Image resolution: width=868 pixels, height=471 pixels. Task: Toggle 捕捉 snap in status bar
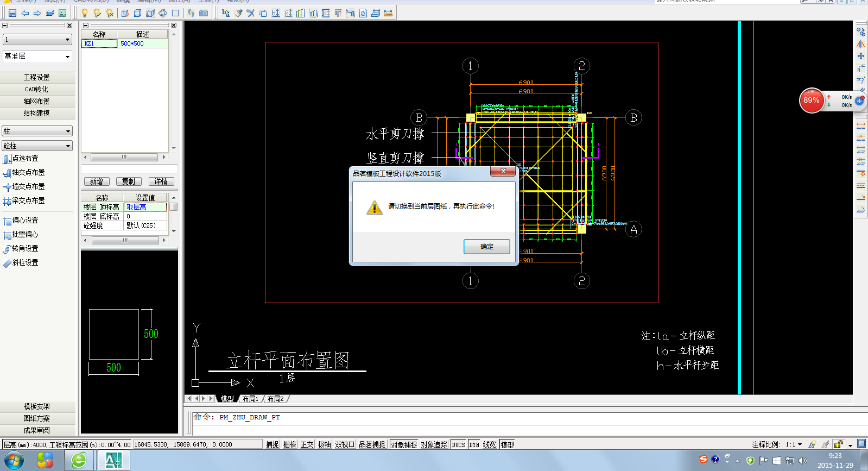click(x=273, y=444)
